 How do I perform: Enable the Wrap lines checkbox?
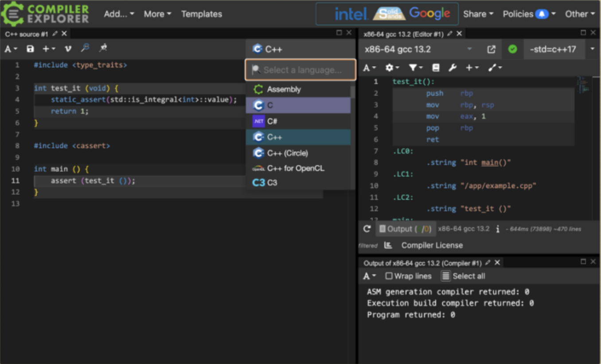coord(389,276)
